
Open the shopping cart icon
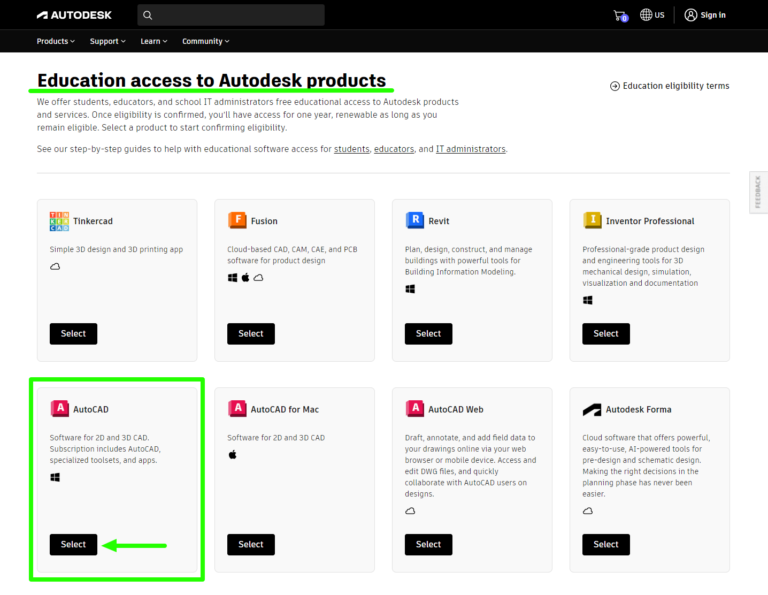620,16
